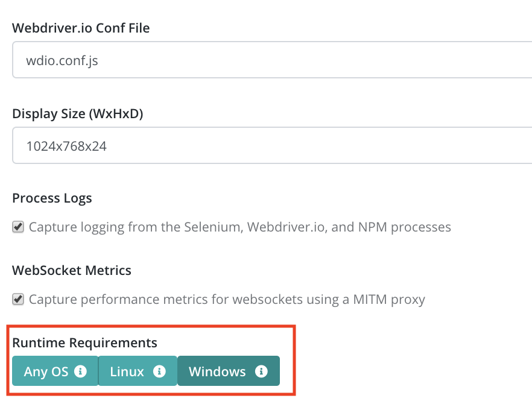Viewport: 532px width, 410px height.
Task: Click the 1024x768x24 text value
Action: [66, 146]
